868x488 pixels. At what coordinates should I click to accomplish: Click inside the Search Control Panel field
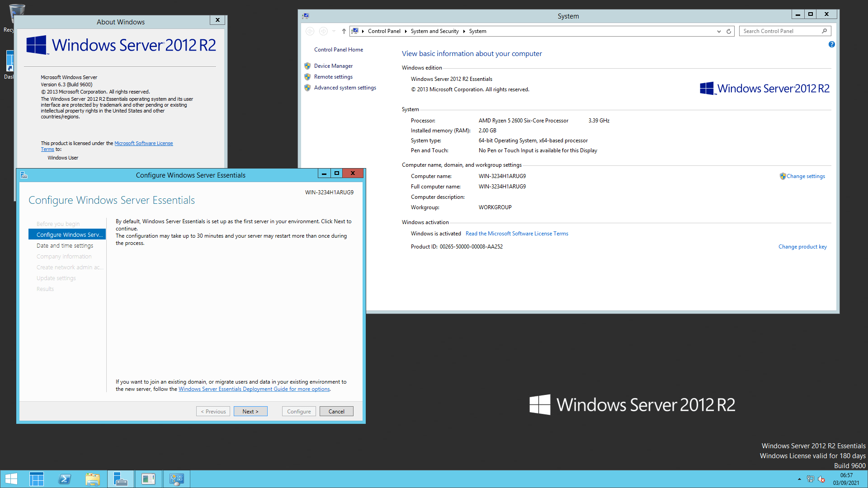[x=782, y=31]
